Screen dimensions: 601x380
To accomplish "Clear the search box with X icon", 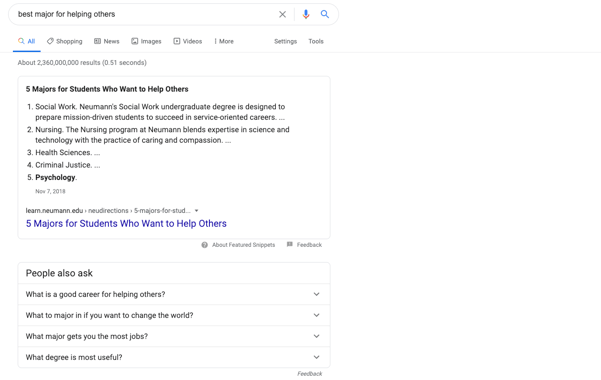I will (282, 15).
